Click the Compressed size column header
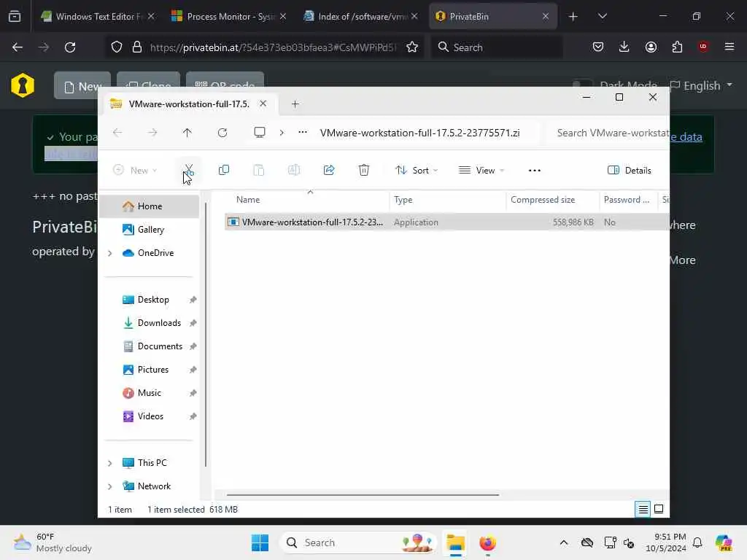Image resolution: width=747 pixels, height=560 pixels. (552, 200)
